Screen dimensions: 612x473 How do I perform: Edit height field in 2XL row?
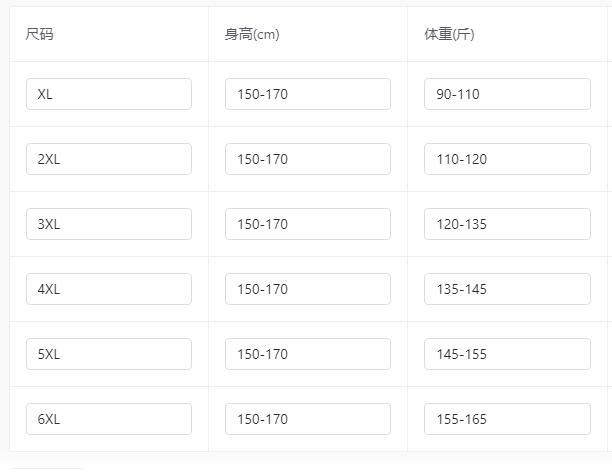point(308,159)
